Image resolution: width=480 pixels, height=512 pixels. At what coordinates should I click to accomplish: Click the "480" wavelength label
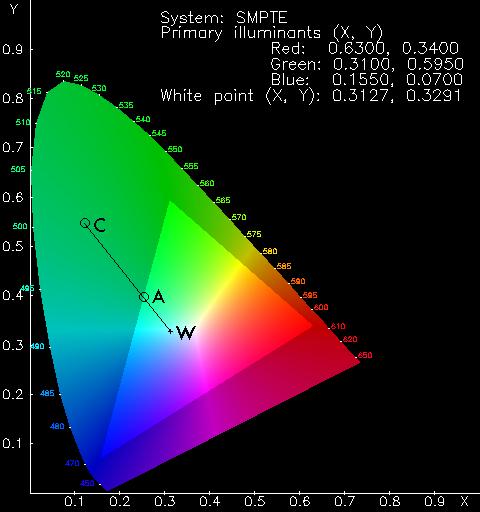tap(57, 426)
